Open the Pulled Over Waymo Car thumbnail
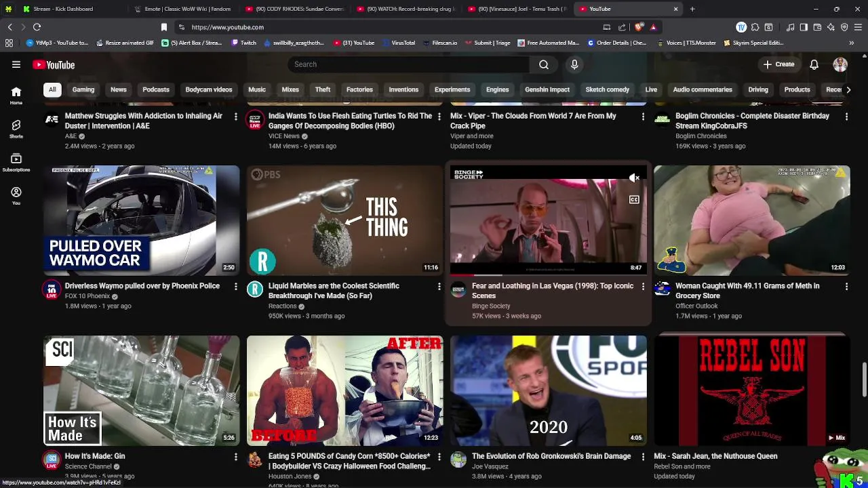868x488 pixels. pos(141,220)
